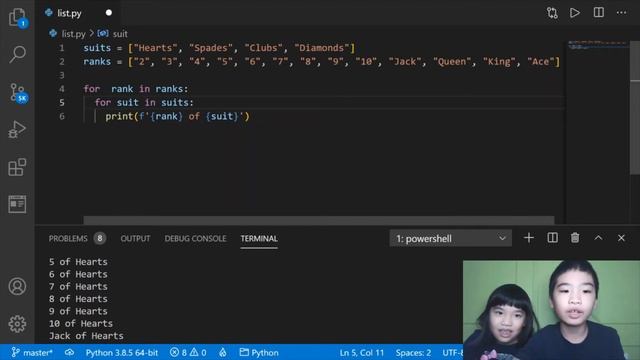This screenshot has width=640, height=360.
Task: Click 'suits:' in the line 5 for loop
Action: (x=177, y=102)
